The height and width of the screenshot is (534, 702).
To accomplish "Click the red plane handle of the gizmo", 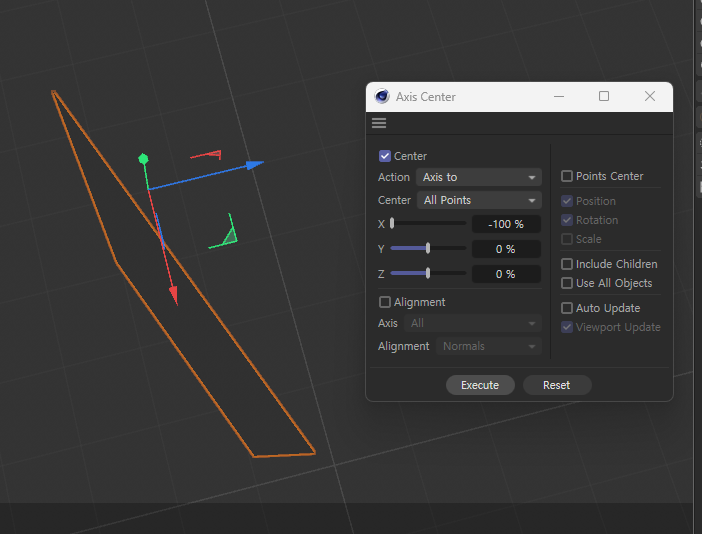I will click(x=206, y=155).
